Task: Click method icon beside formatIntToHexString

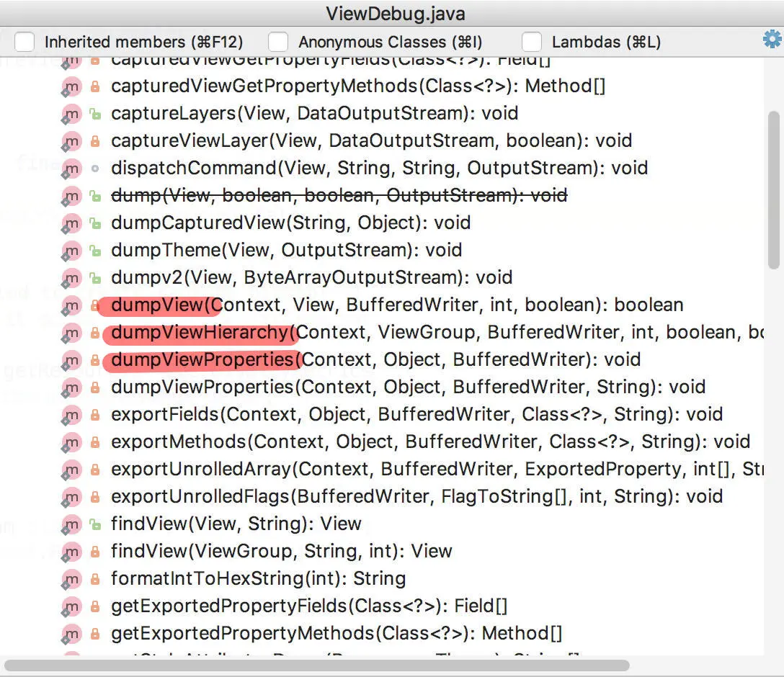Action: pyautogui.click(x=71, y=579)
